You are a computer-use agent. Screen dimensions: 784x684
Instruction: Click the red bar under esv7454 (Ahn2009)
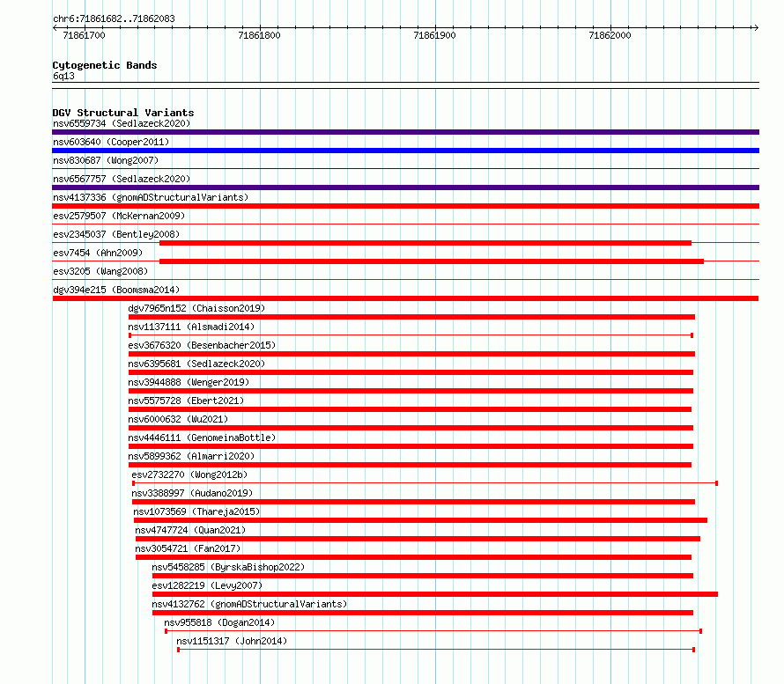[x=432, y=261]
